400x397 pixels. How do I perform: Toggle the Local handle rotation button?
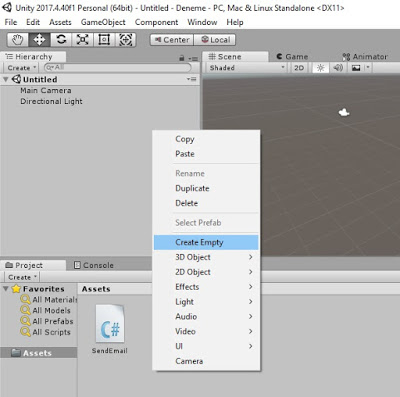pos(215,40)
